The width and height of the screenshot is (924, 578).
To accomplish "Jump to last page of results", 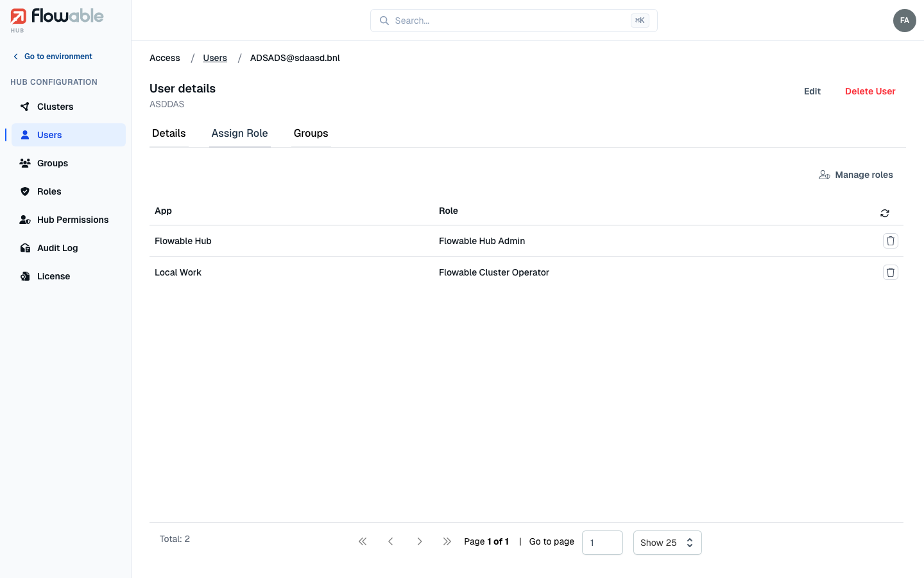I will pyautogui.click(x=447, y=541).
